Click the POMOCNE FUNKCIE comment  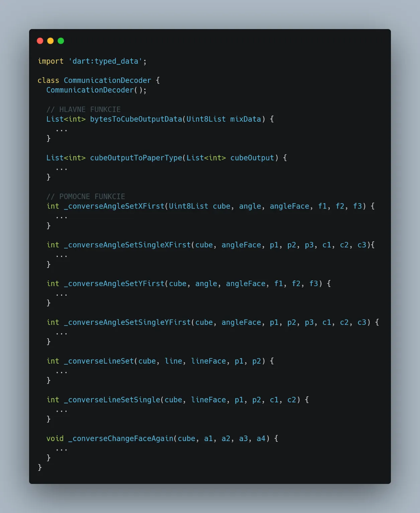point(86,197)
